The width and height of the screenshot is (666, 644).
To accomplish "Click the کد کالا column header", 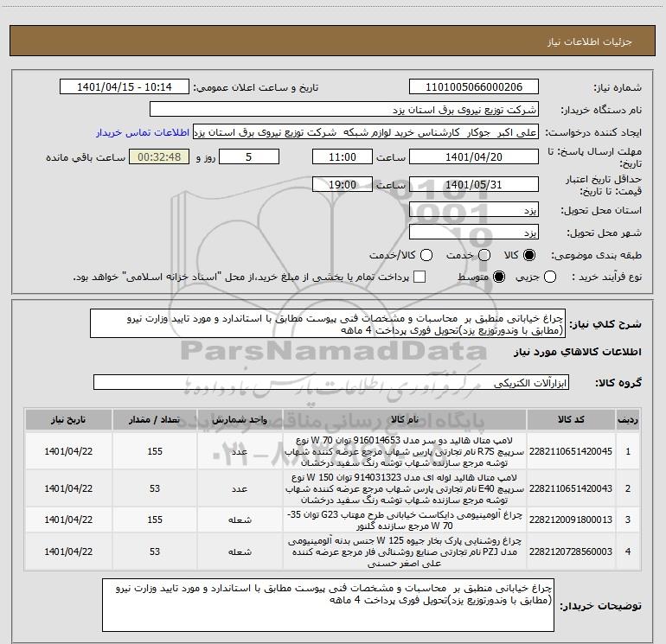I will click(x=571, y=419).
